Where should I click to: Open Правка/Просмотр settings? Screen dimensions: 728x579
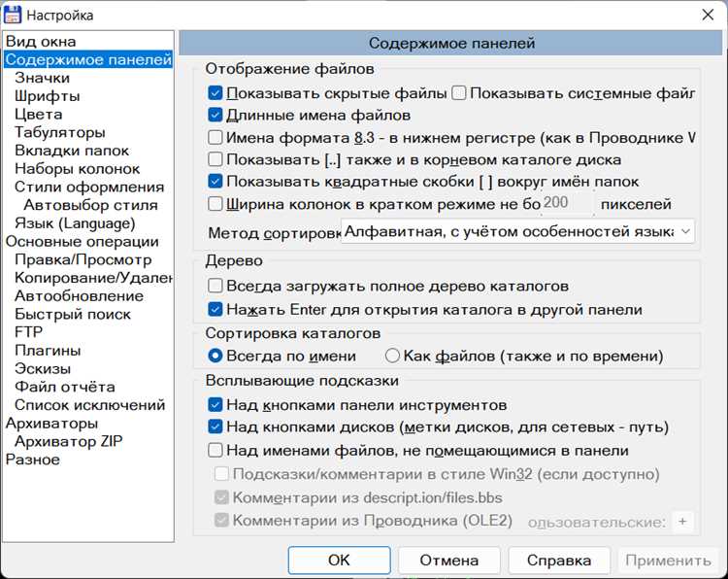coord(83,259)
